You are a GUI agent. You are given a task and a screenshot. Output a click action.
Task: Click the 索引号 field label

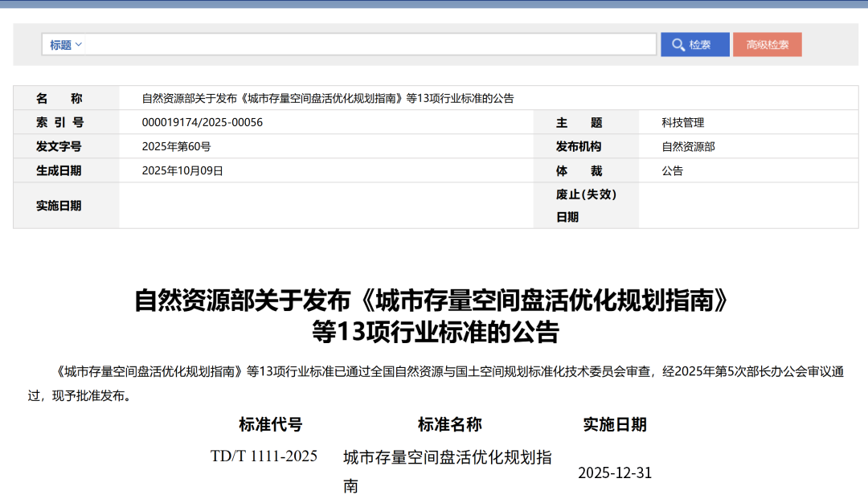tap(59, 122)
